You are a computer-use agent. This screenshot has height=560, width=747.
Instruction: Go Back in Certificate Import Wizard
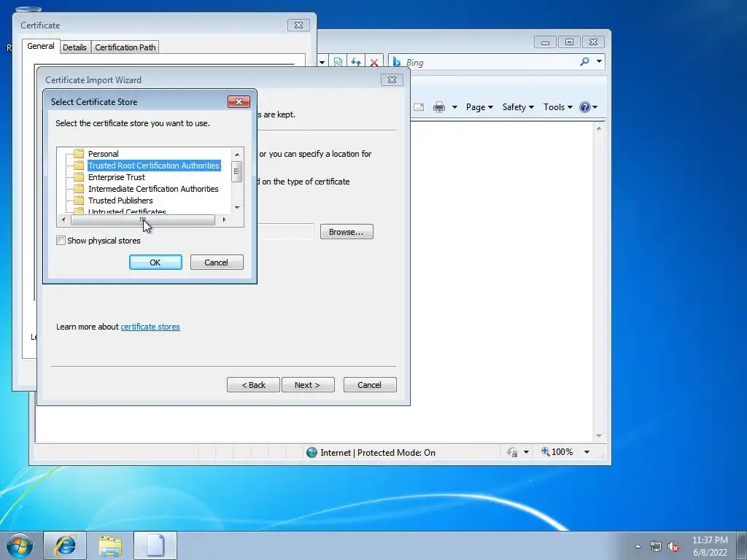pyautogui.click(x=253, y=385)
